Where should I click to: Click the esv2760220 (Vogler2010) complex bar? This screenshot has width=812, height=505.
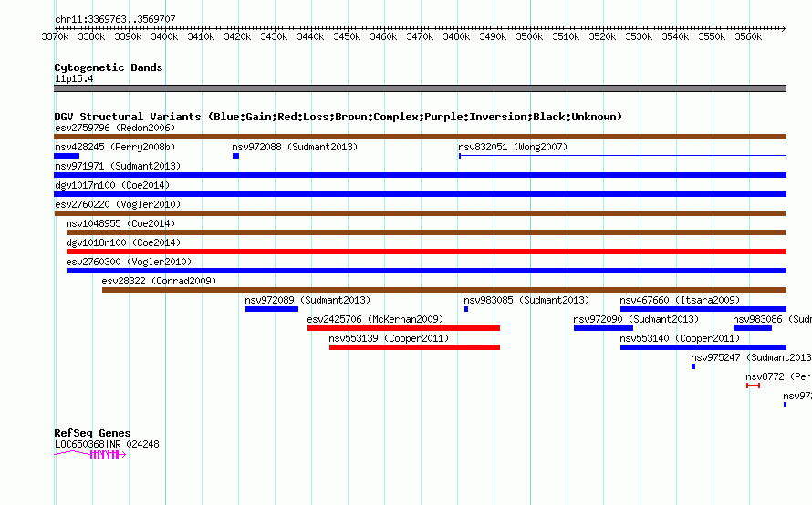[x=420, y=213]
